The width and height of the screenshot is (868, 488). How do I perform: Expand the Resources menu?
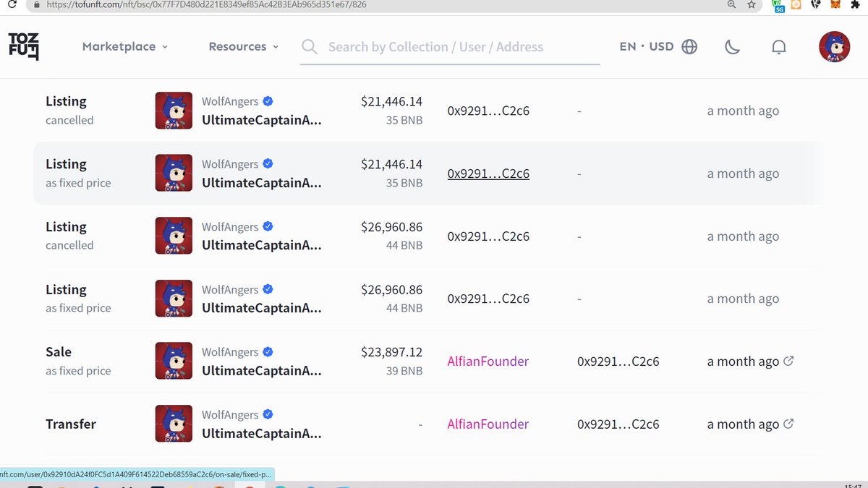pyautogui.click(x=244, y=46)
